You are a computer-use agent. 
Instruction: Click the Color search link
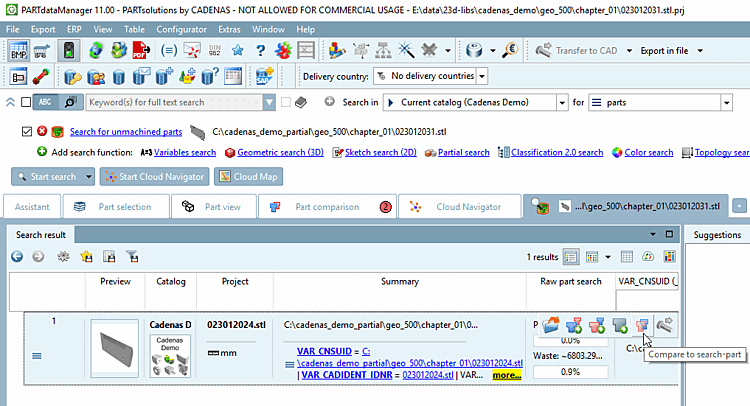point(649,152)
